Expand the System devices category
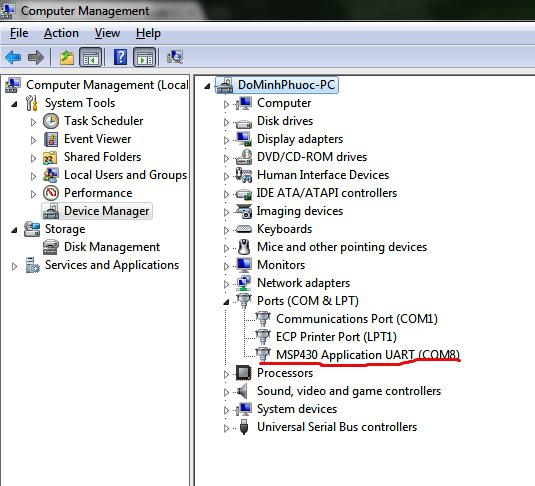The width and height of the screenshot is (535, 486). pyautogui.click(x=226, y=410)
